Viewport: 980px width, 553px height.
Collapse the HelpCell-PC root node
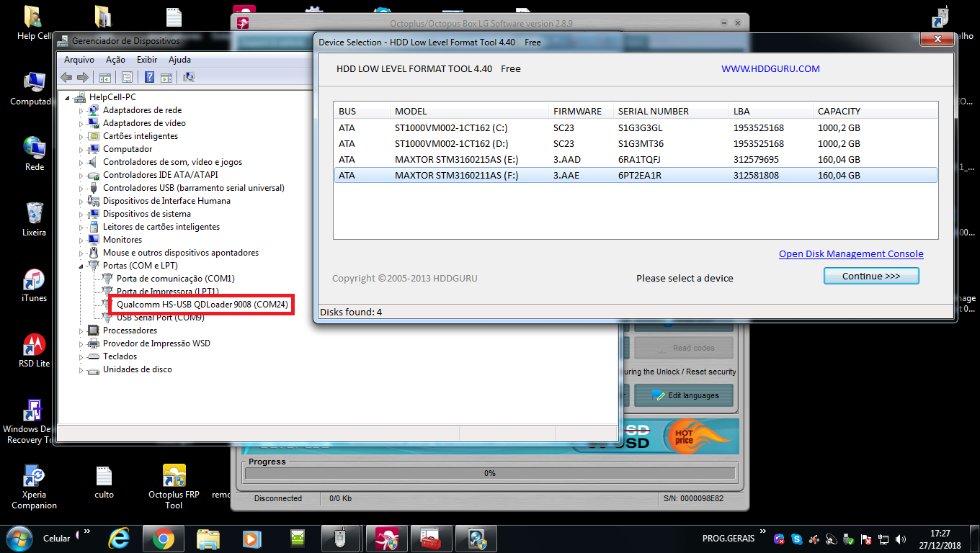pos(68,97)
